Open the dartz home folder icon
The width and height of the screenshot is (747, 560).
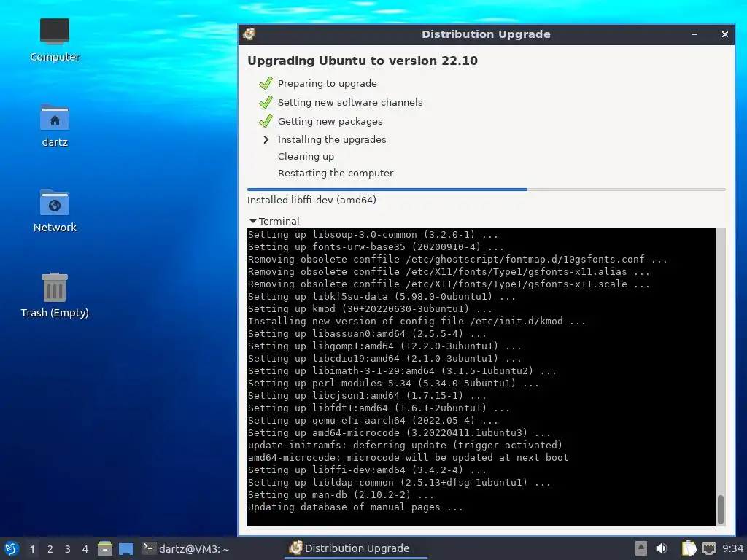click(54, 125)
